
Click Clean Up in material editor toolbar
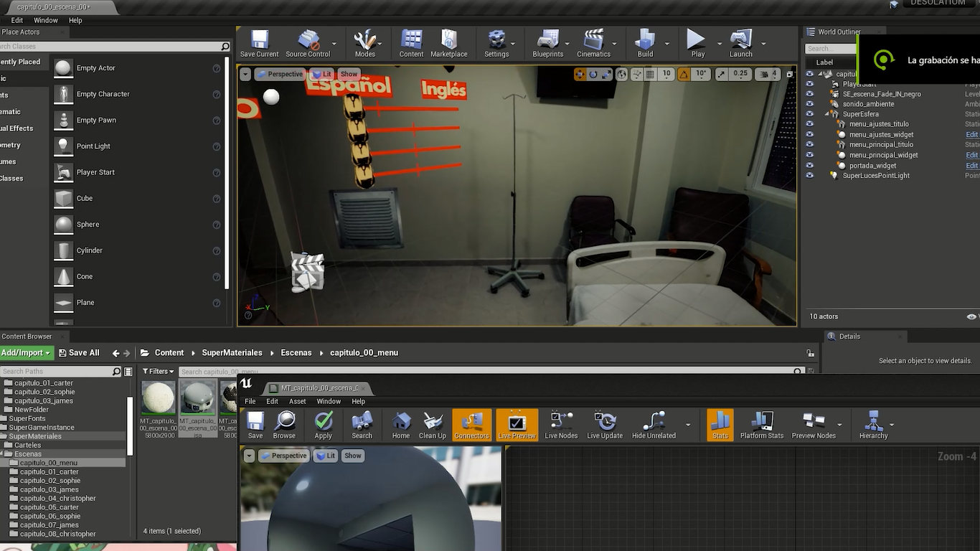coord(432,425)
